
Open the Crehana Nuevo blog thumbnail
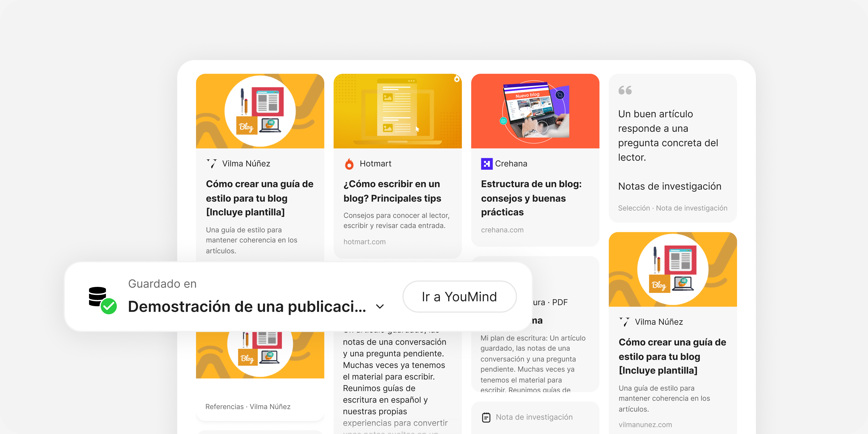point(535,111)
